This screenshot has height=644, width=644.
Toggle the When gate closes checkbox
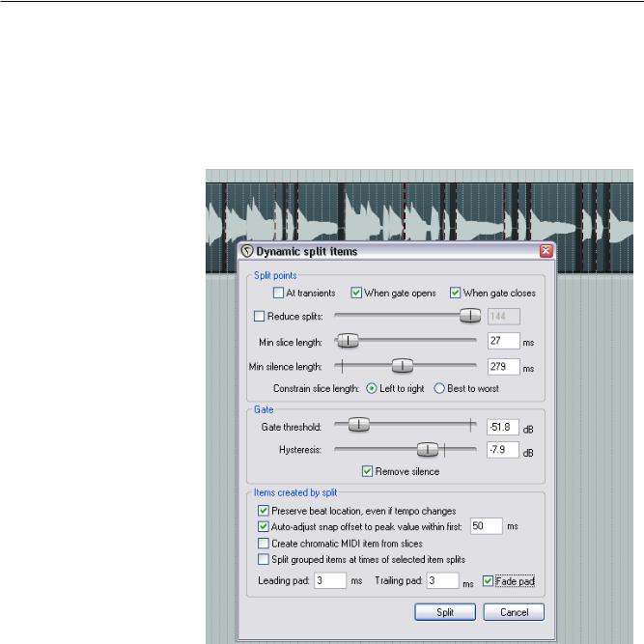(x=455, y=293)
